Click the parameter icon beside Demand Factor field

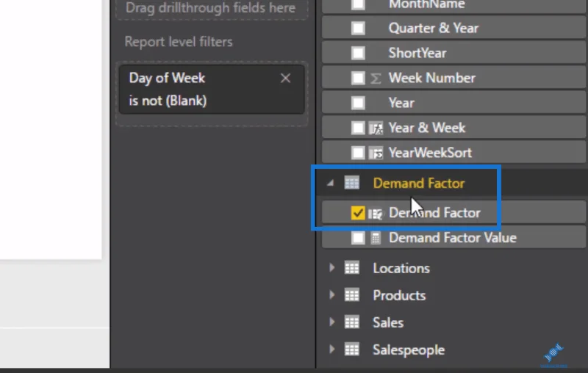[x=376, y=214]
